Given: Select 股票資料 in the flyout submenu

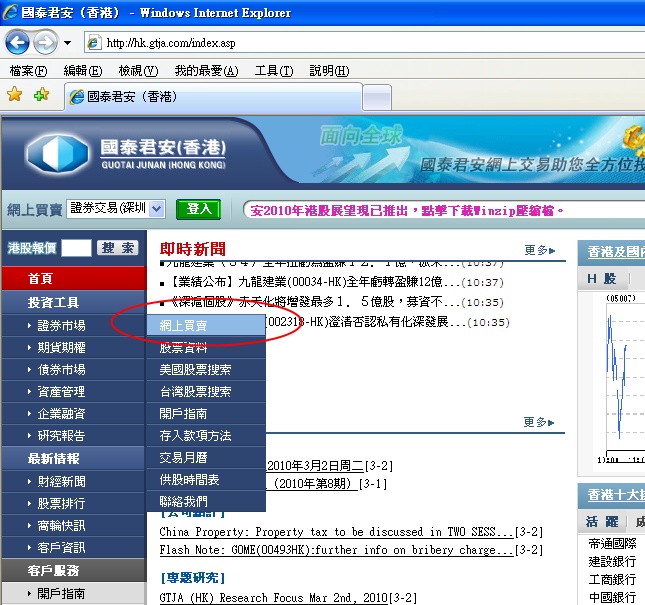Looking at the screenshot, I should (x=206, y=348).
